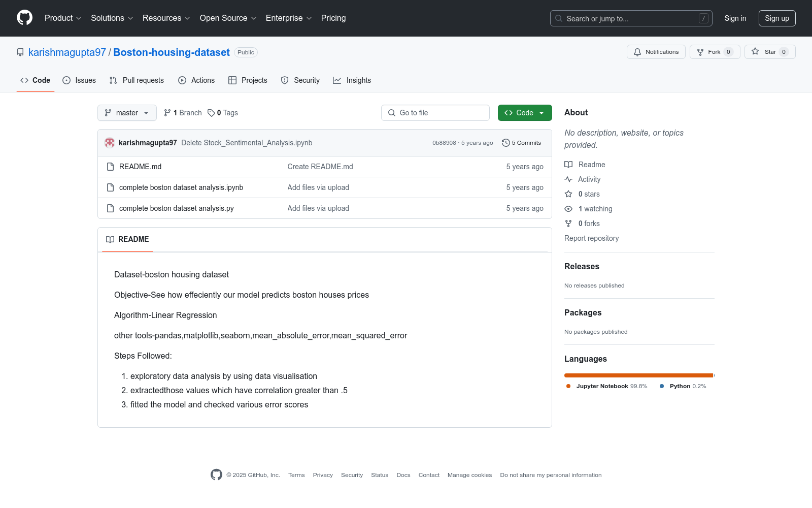812x508 pixels.
Task: Switch to the Issues tab
Action: 79,80
